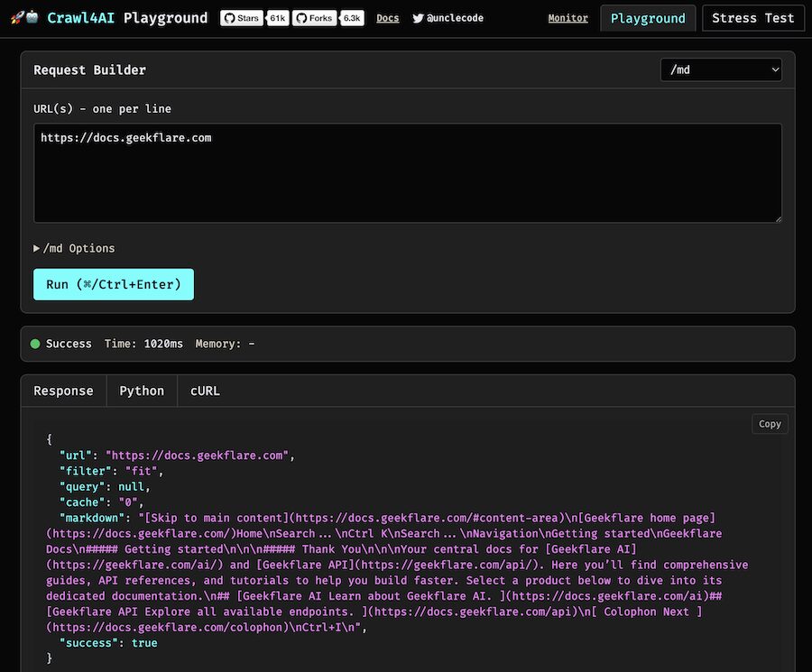Viewport: 812px width, 672px height.
Task: Select the Playground nav tab
Action: click(648, 18)
